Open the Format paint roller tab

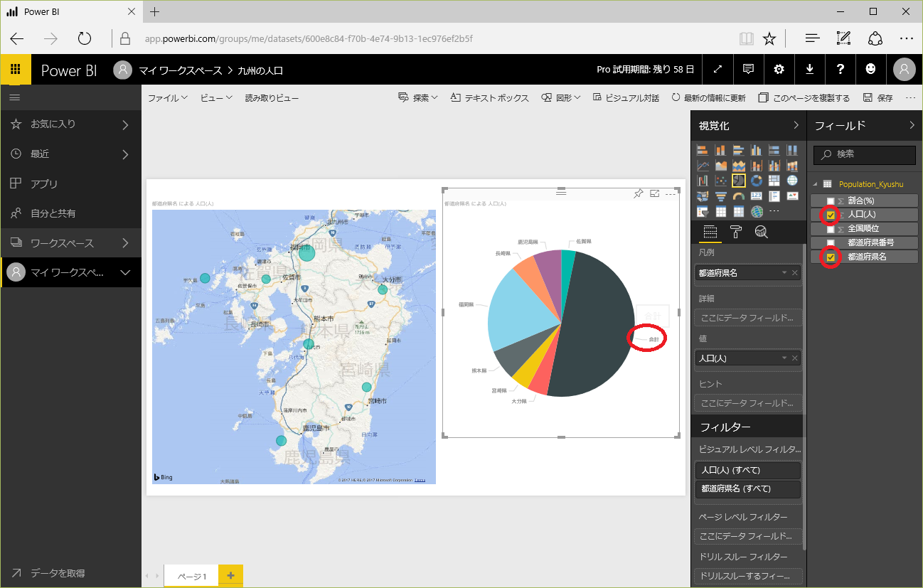(736, 232)
